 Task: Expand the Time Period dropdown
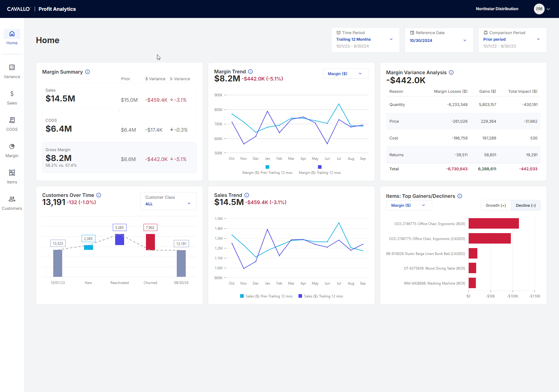click(365, 40)
